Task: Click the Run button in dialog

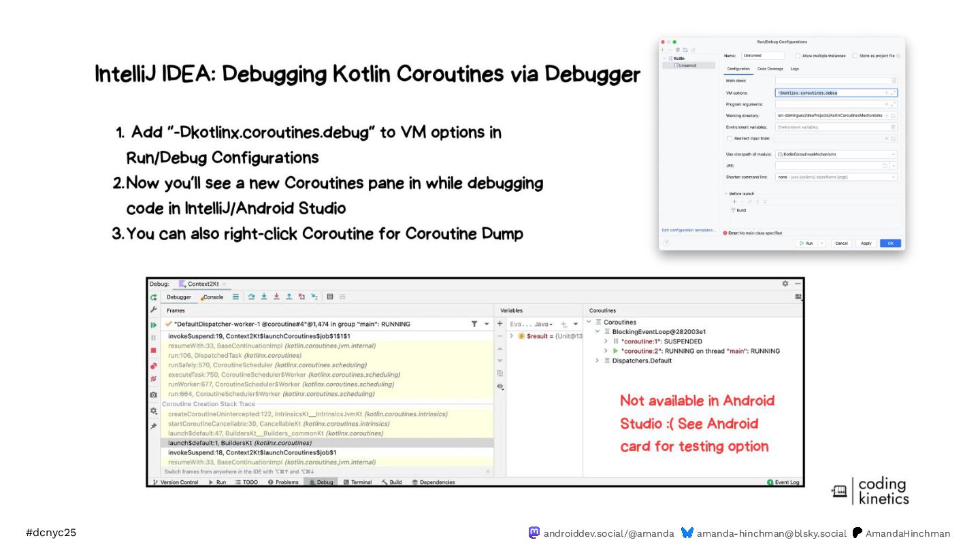Action: [x=806, y=243]
